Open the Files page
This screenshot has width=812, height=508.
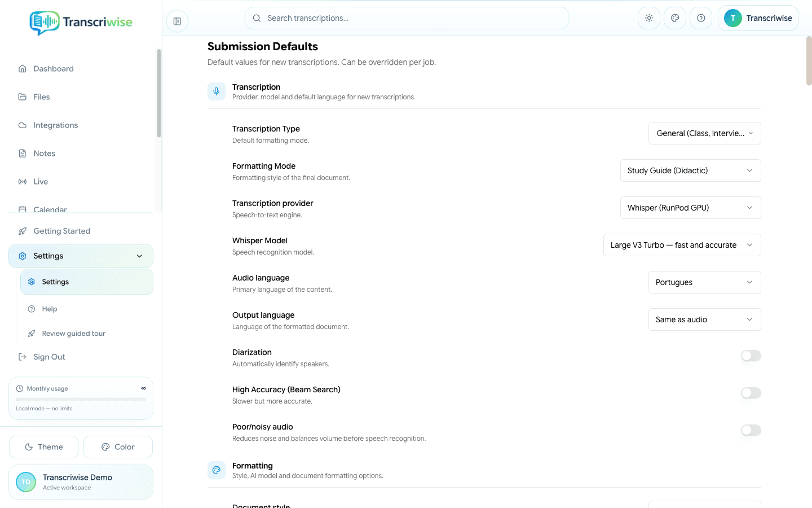[x=81, y=97]
